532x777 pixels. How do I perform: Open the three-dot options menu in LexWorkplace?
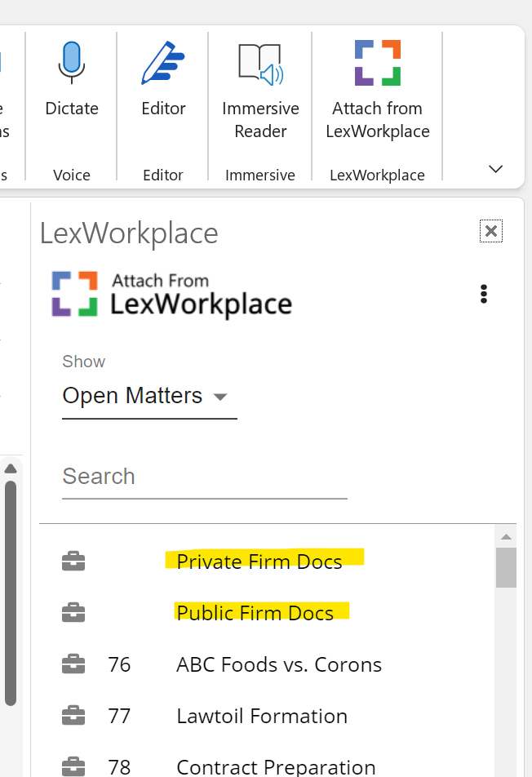(x=484, y=294)
